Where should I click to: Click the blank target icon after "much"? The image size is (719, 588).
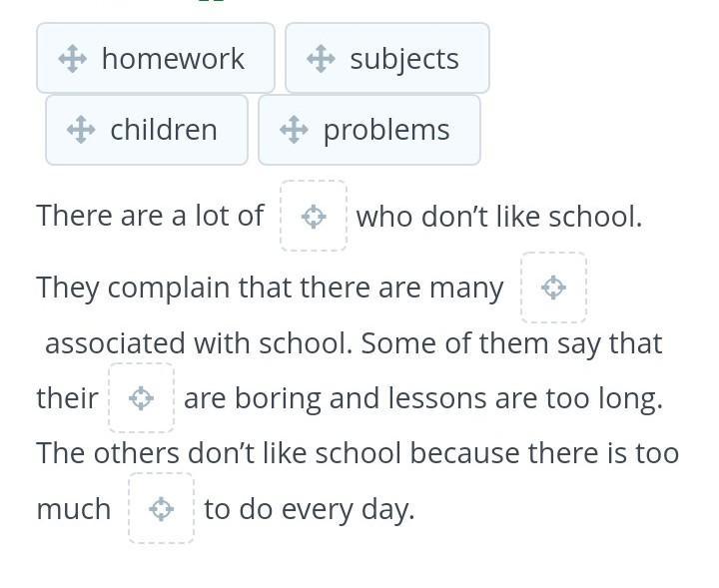[x=161, y=509]
